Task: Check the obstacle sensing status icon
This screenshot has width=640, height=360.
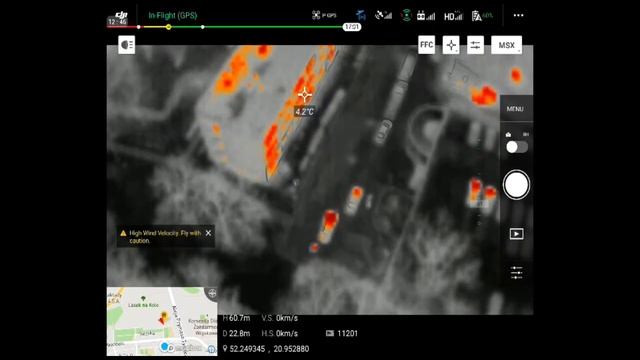Action: pos(361,15)
